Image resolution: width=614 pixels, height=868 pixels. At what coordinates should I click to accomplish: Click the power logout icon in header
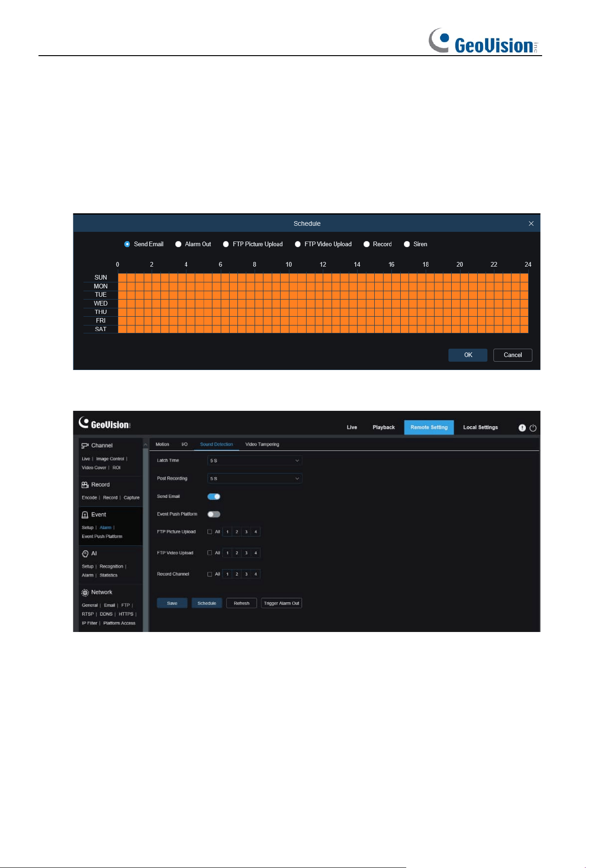(533, 428)
